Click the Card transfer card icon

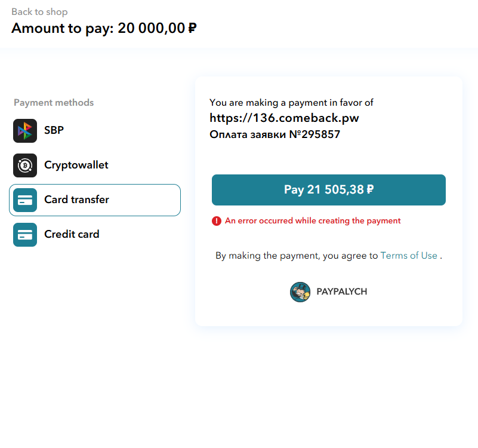(25, 200)
